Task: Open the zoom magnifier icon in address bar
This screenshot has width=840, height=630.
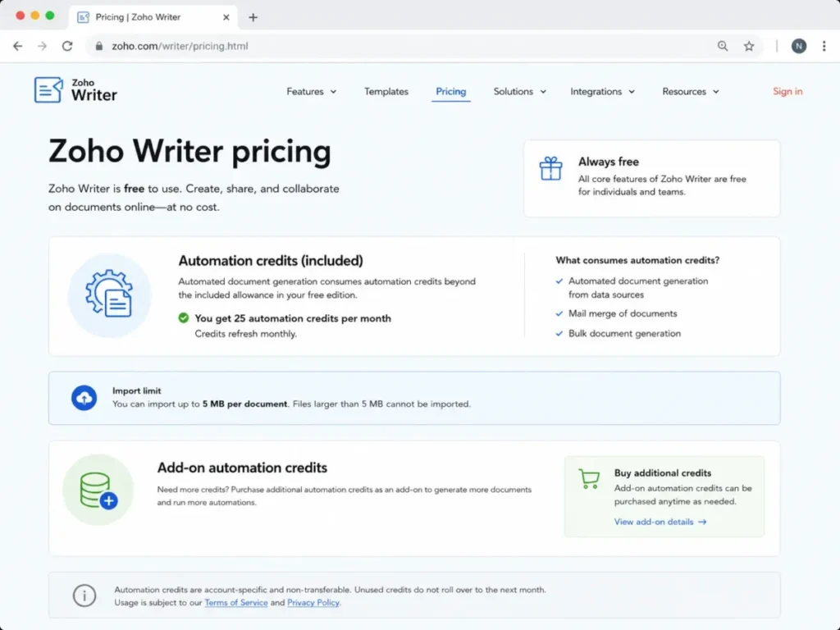Action: pyautogui.click(x=723, y=46)
